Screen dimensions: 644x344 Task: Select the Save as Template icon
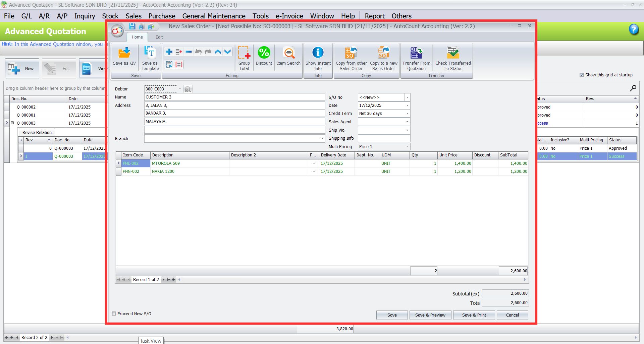pyautogui.click(x=150, y=57)
